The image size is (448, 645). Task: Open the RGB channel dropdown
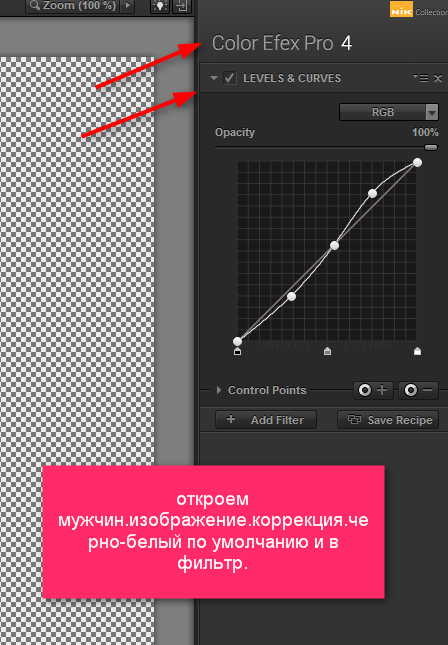389,112
